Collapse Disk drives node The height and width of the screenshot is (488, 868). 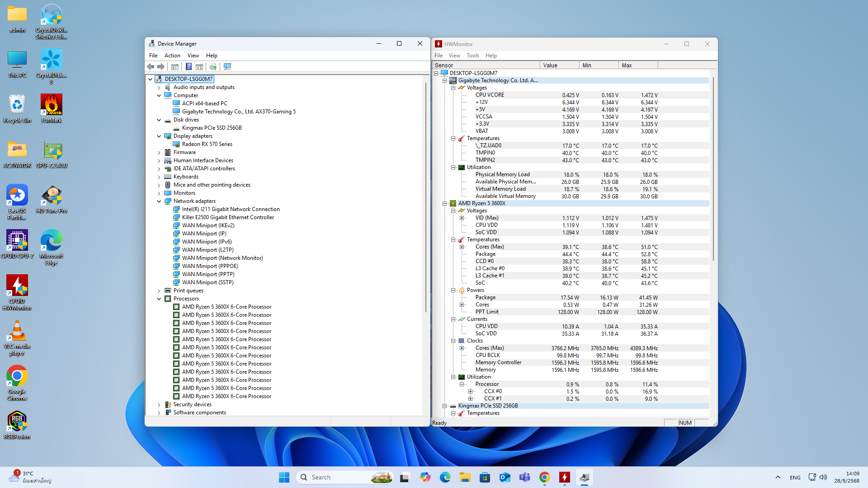[159, 120]
